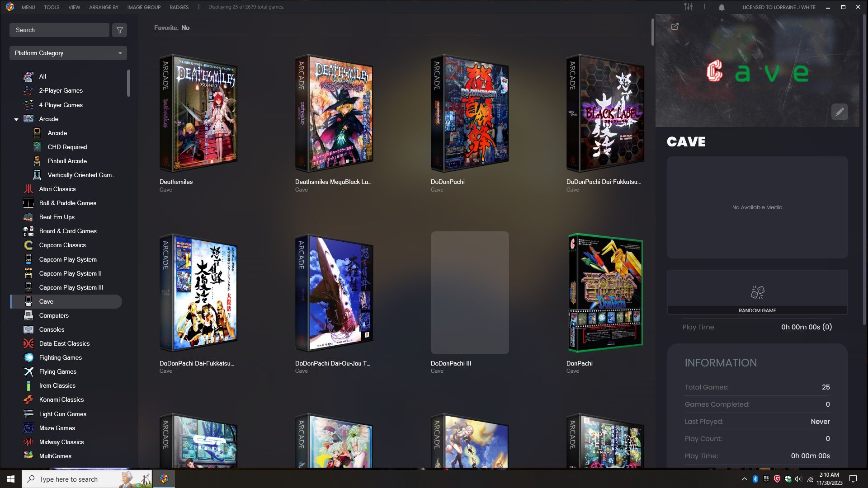Collapse the Arcade tree group
868x488 pixels.
coord(16,119)
